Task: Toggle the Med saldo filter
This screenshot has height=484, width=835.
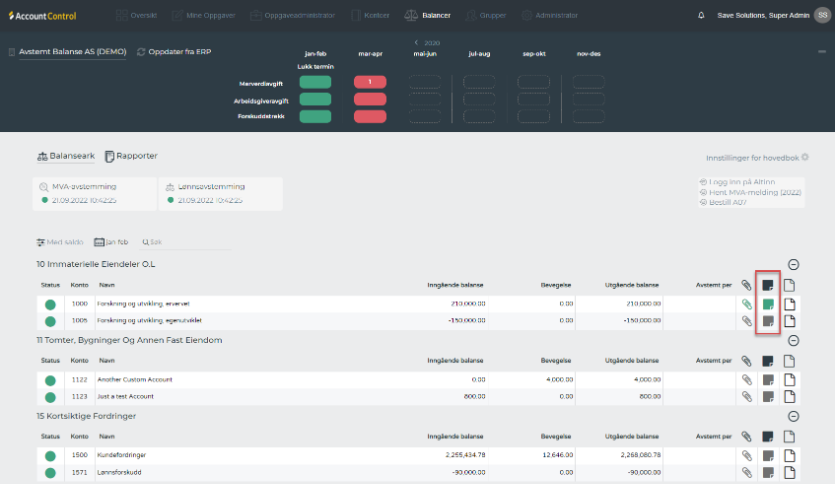Action: [61, 242]
